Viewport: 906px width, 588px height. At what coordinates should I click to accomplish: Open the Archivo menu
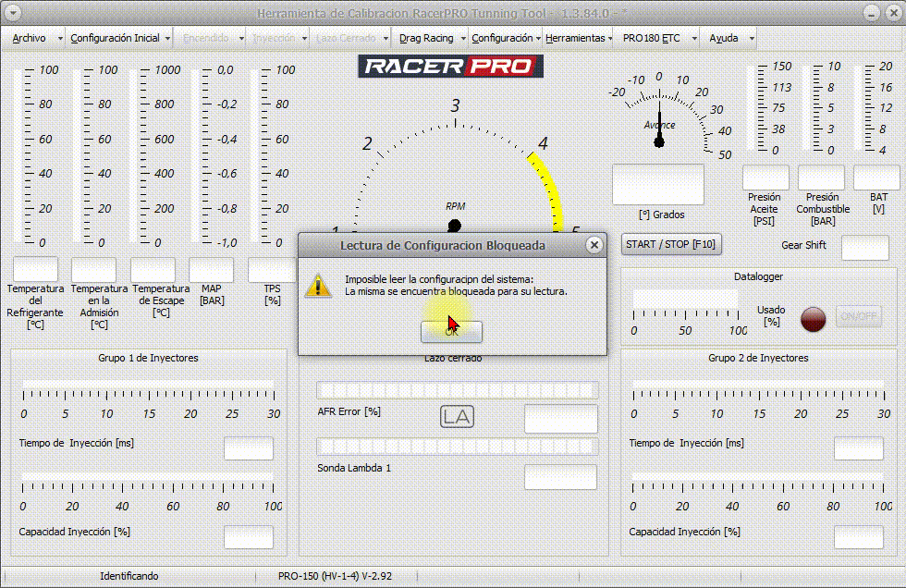[x=30, y=38]
